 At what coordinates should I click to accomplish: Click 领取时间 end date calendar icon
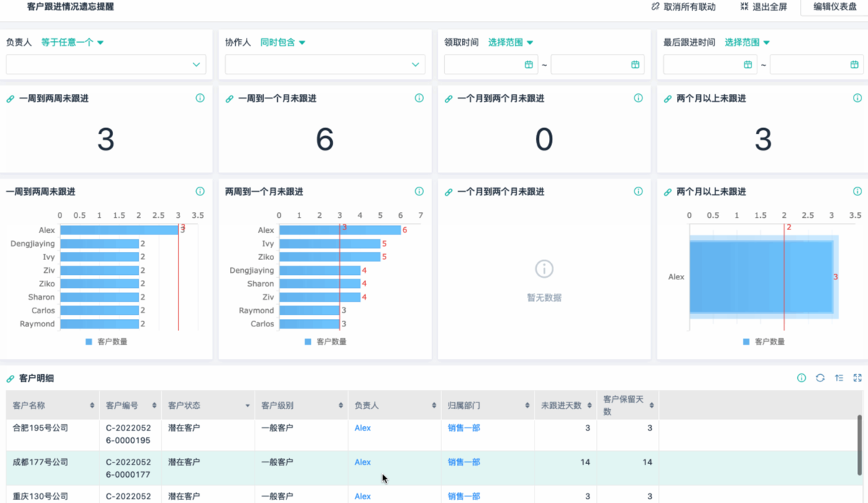pyautogui.click(x=635, y=64)
